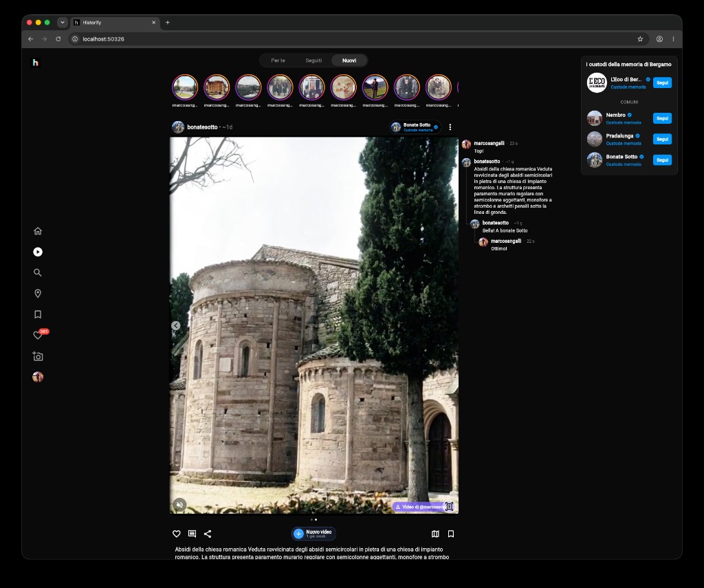This screenshot has height=588, width=704.
Task: Open bonatesotto username in the post header
Action: pyautogui.click(x=202, y=127)
